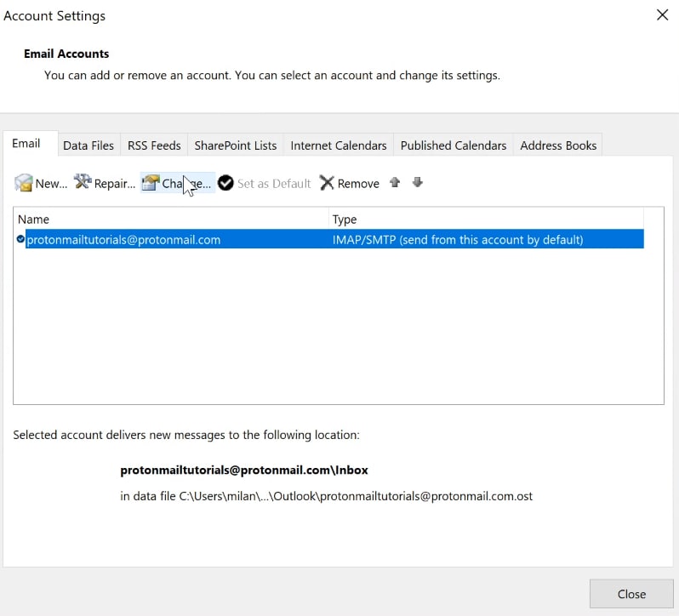Viewport: 679px width, 616px height.
Task: Switch to SharePoint Lists tab
Action: pyautogui.click(x=236, y=145)
